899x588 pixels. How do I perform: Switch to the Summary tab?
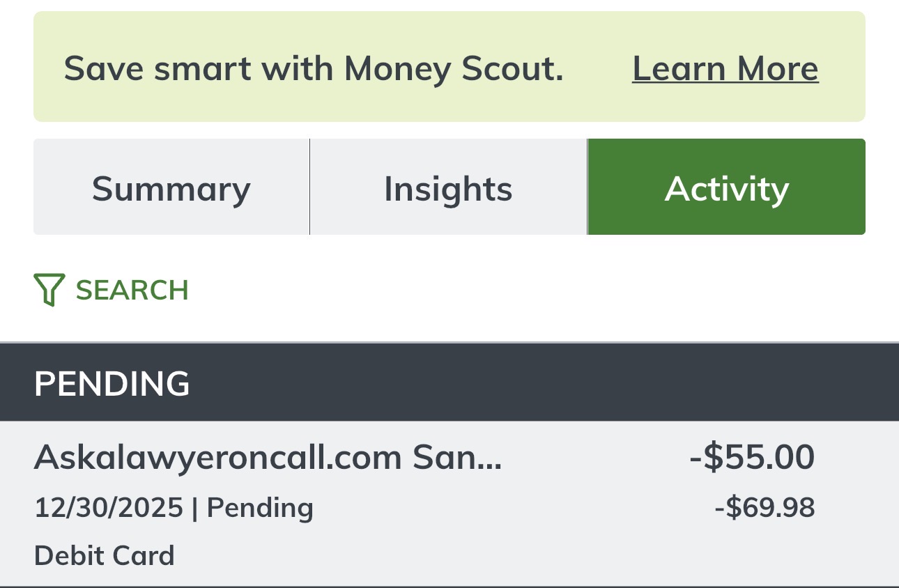[x=171, y=188]
